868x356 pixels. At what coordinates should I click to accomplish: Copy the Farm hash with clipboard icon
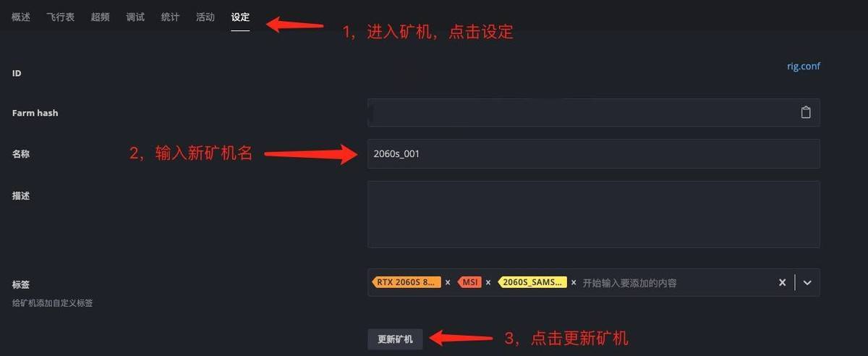click(x=806, y=113)
